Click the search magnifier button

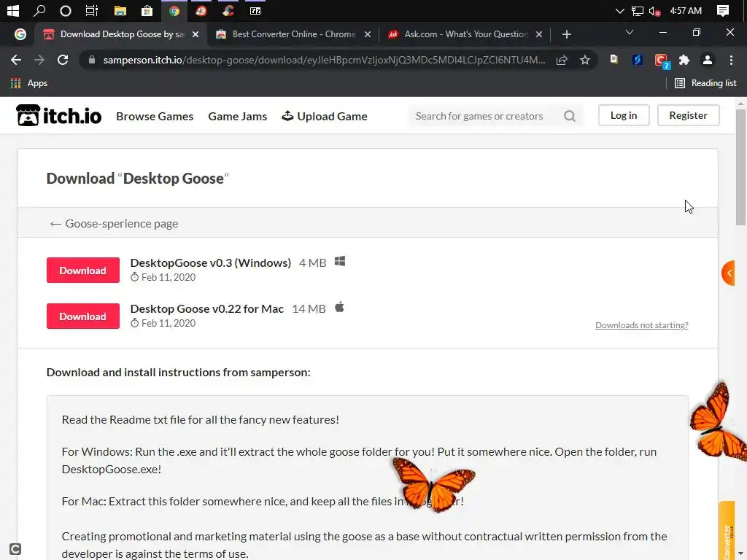point(570,116)
